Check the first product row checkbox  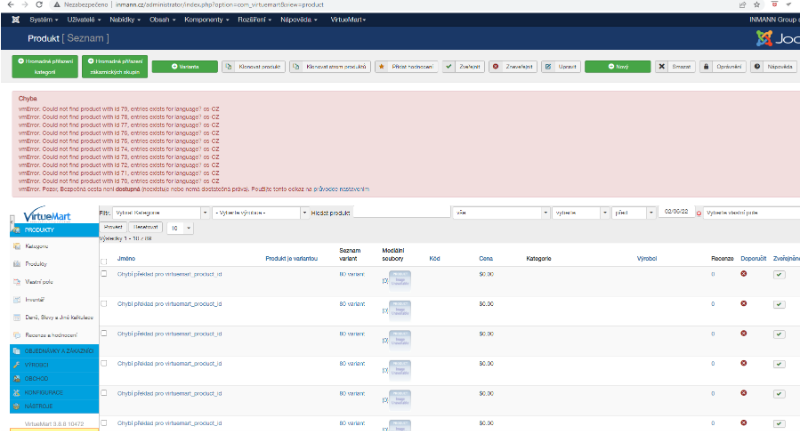(x=104, y=273)
